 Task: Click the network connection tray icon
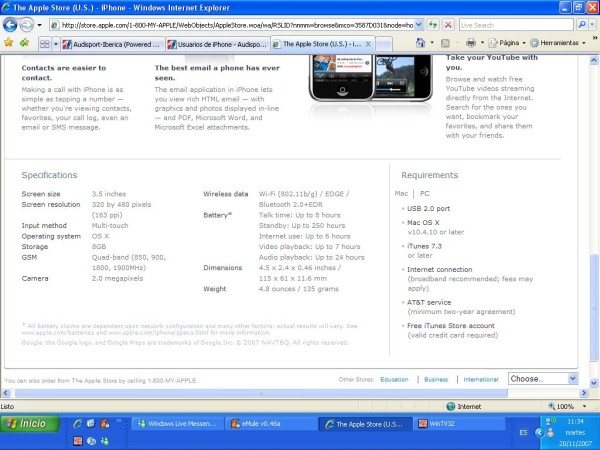tap(550, 421)
